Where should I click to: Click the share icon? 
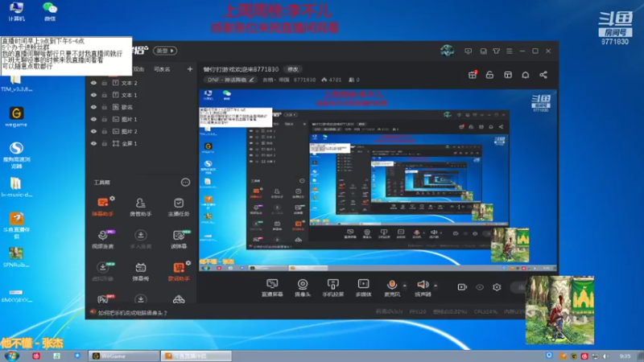543,75
